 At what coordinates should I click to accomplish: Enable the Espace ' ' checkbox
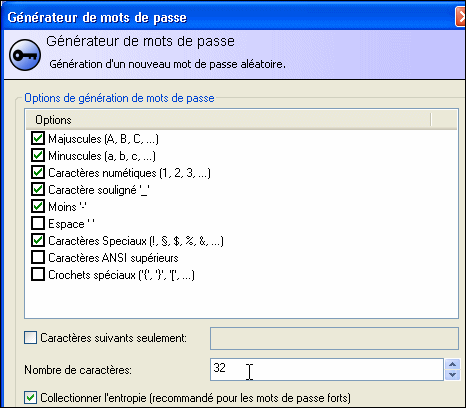click(x=38, y=223)
